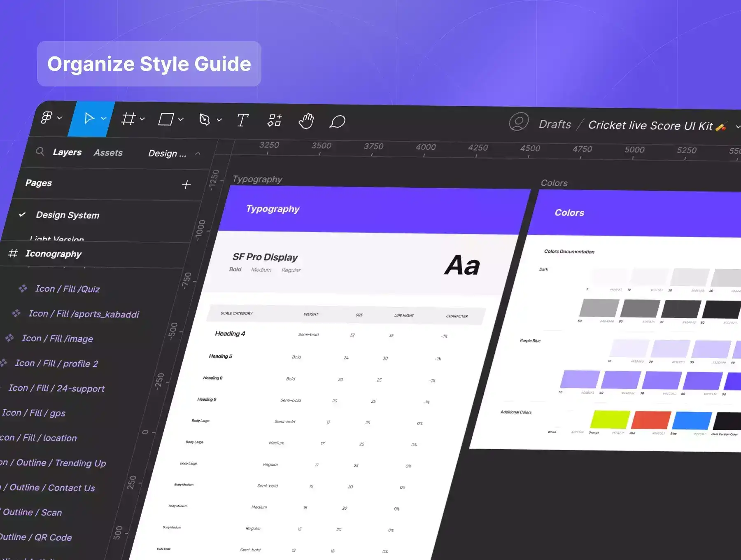This screenshot has height=560, width=741.
Task: Select the Pen tool
Action: 205,120
